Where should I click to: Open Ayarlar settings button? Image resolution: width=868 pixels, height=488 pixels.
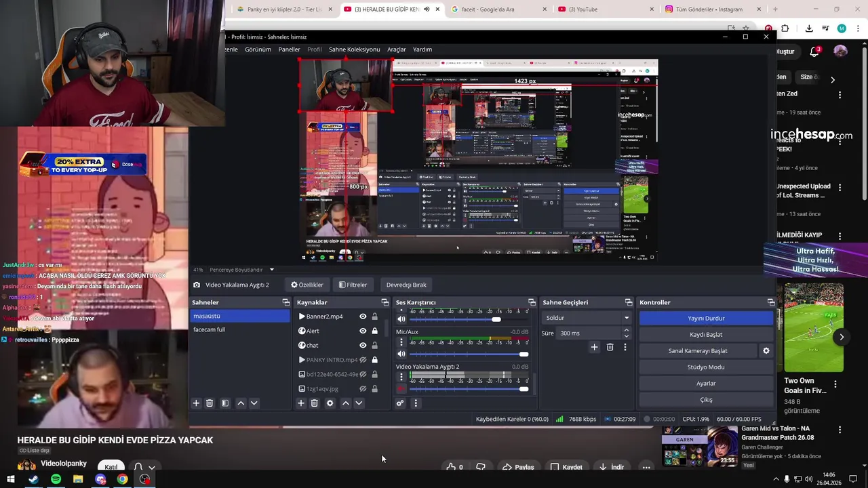pyautogui.click(x=706, y=383)
